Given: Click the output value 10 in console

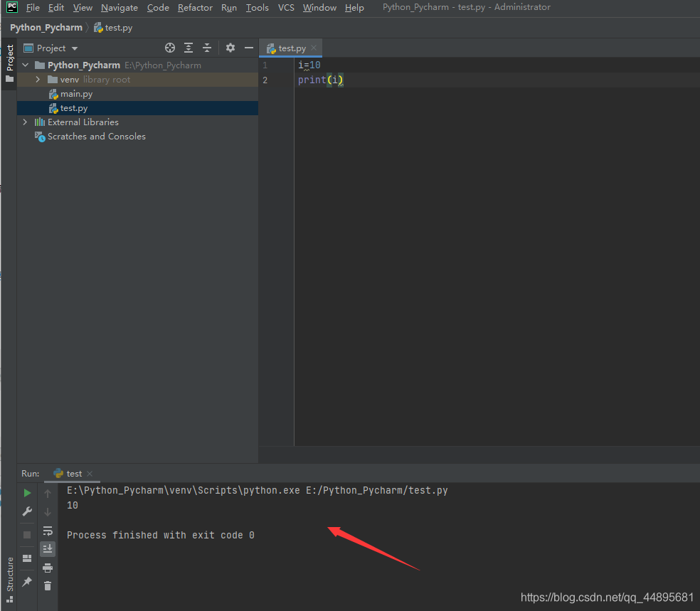Looking at the screenshot, I should pyautogui.click(x=73, y=505).
